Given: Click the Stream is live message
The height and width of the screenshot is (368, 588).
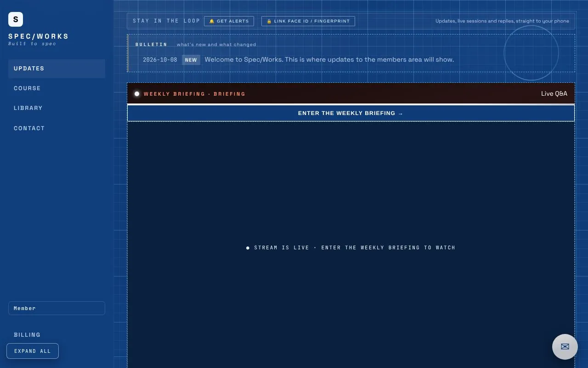Looking at the screenshot, I should point(351,248).
